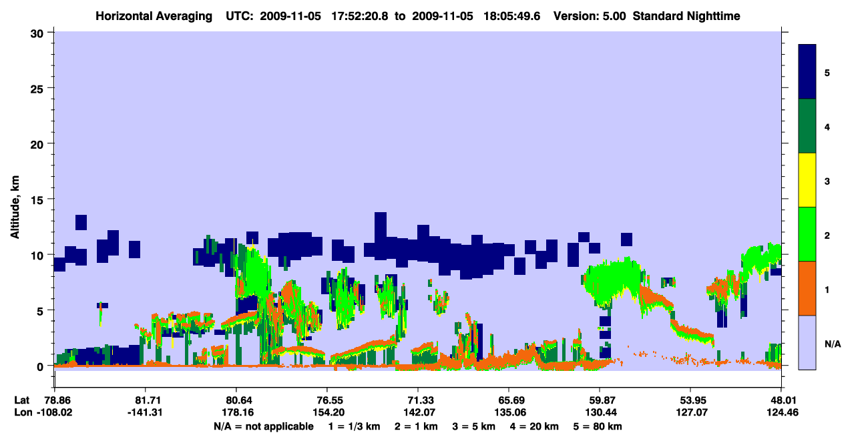Click the 'Lat' row label
This screenshot has width=868, height=445.
22,400
